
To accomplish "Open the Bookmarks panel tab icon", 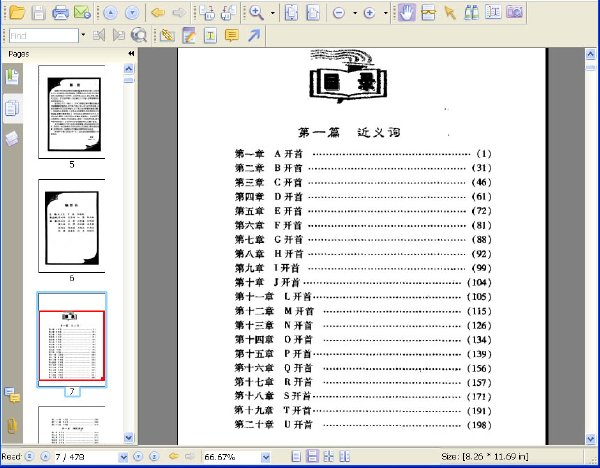I will pos(12,76).
